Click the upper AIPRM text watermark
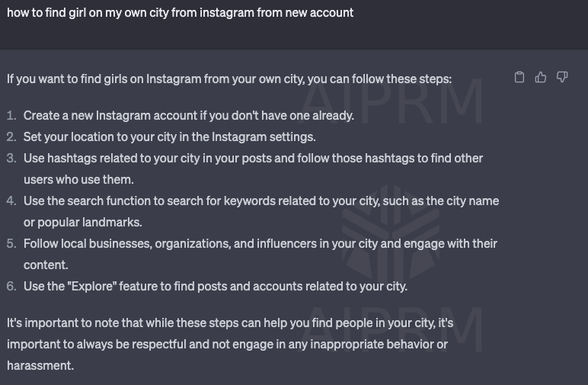The height and width of the screenshot is (385, 588). click(x=392, y=101)
